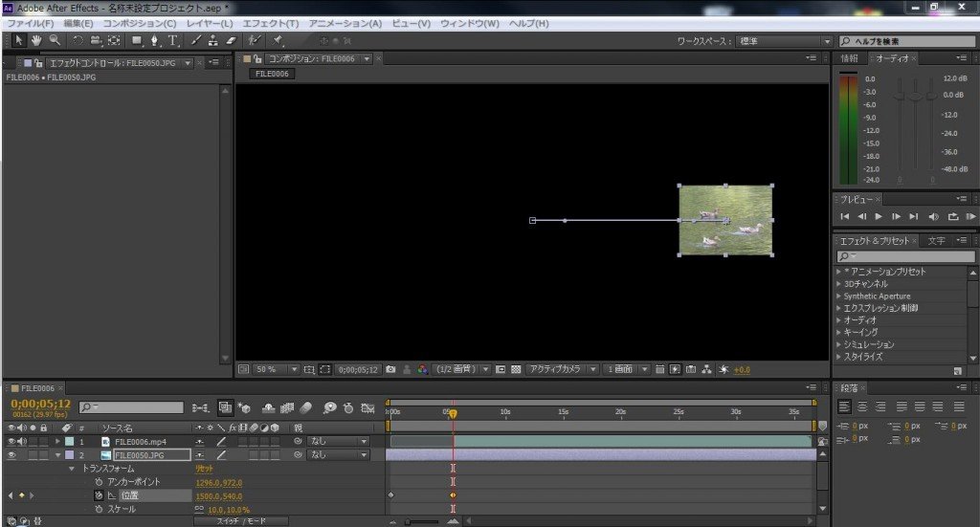The width and height of the screenshot is (980, 527).
Task: Open the 編集(E) menu
Action: click(x=78, y=23)
